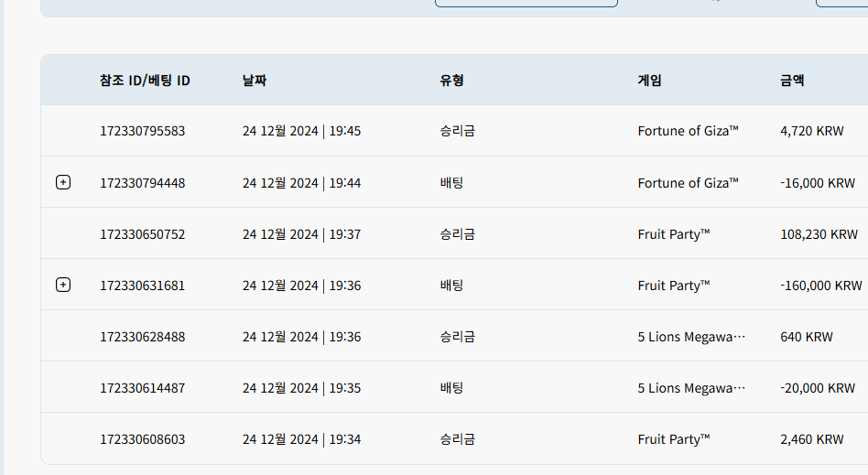Click the empty input box above the table
Image resolution: width=868 pixels, height=475 pixels.
[526, 3]
